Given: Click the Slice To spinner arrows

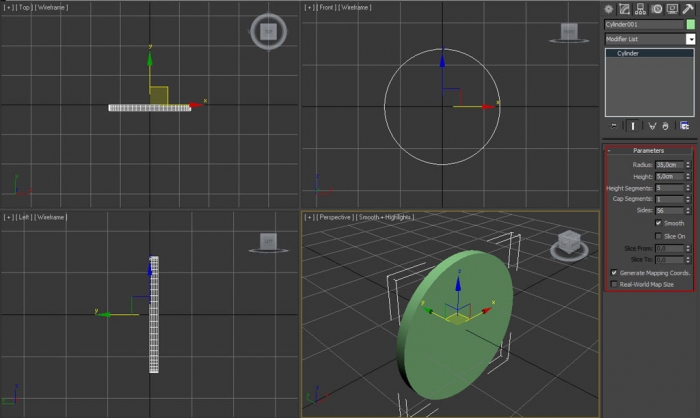Looking at the screenshot, I should 688,259.
